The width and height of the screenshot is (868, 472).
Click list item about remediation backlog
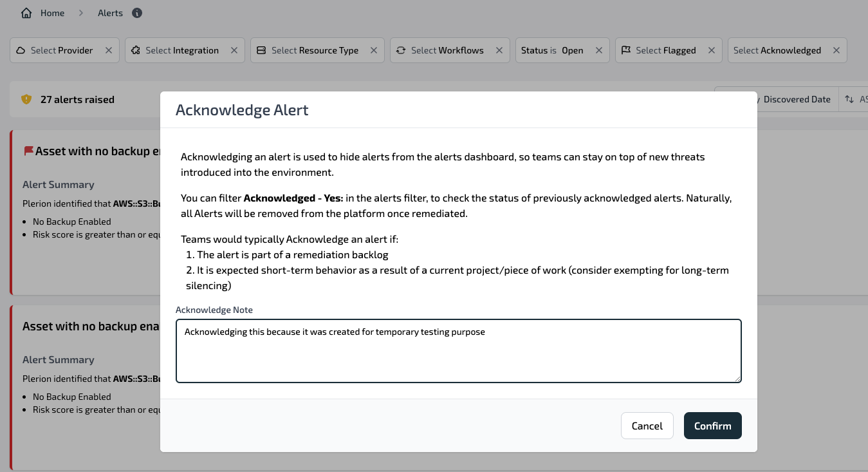(287, 255)
